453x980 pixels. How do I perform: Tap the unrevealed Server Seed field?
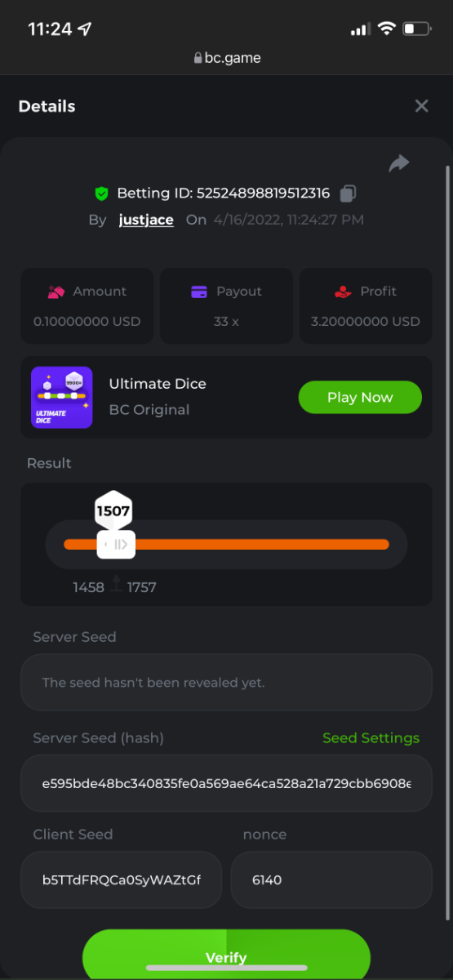[226, 682]
